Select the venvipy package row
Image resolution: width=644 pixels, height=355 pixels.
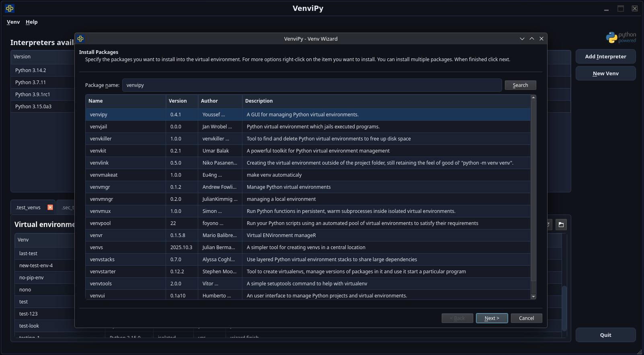click(308, 115)
